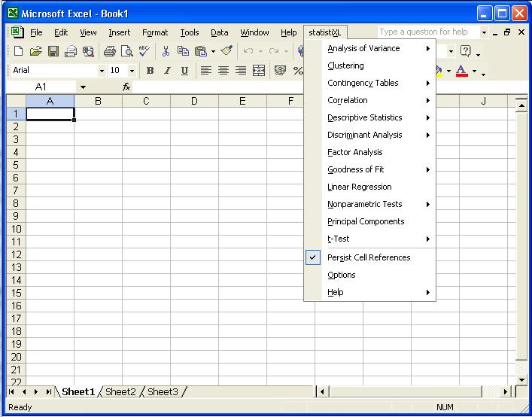Open the Font Color dropdown arrow
532x417 pixels.
click(x=474, y=71)
